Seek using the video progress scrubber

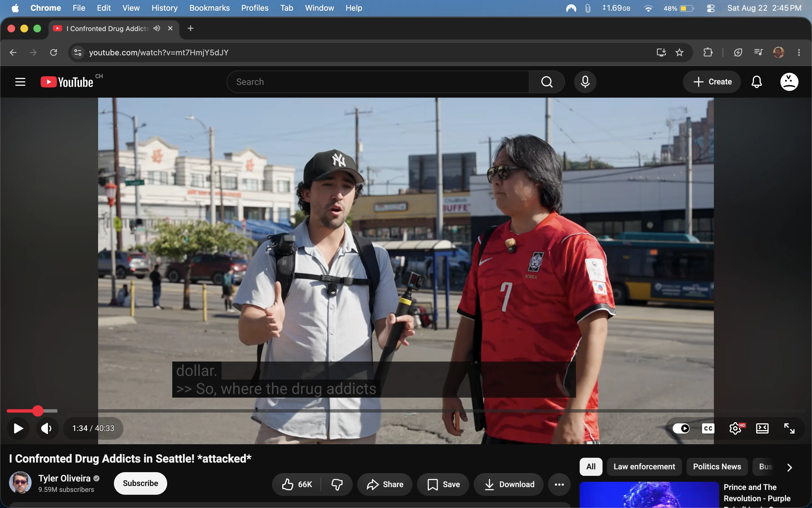tap(38, 411)
